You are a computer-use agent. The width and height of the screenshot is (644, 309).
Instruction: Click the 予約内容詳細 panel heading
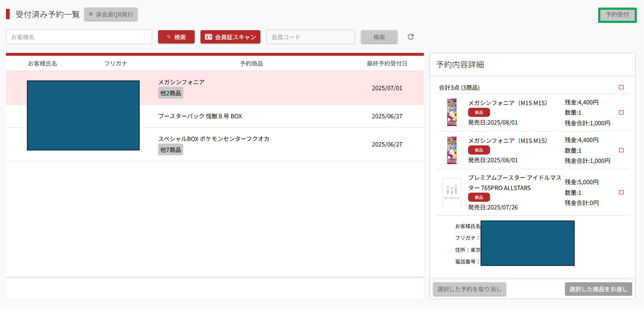point(460,65)
